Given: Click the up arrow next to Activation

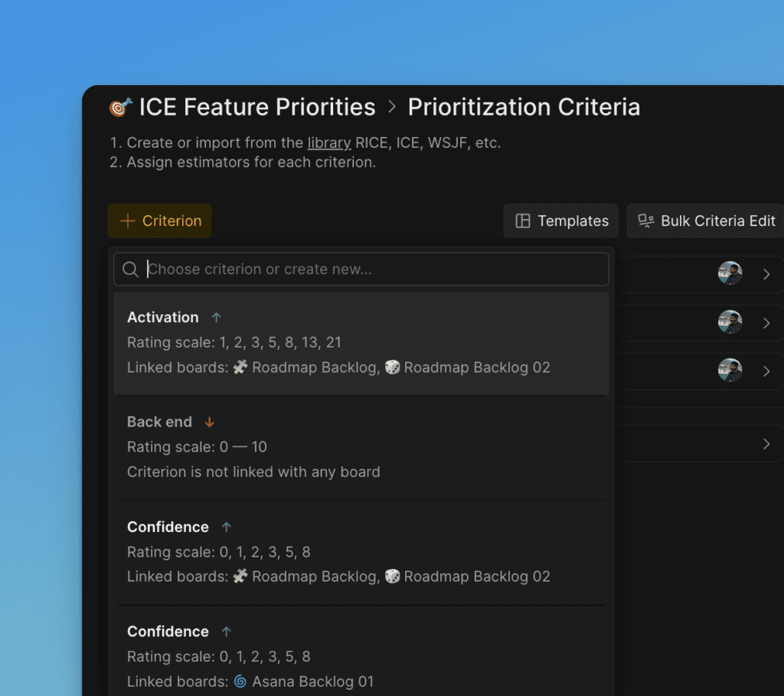Looking at the screenshot, I should coord(217,317).
